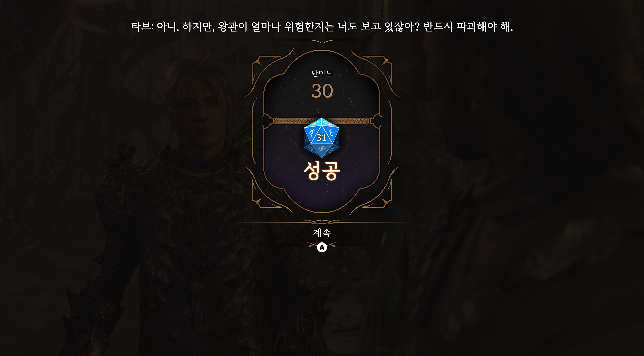Click the chevron ornament below the subtitle
The image size is (644, 356).
[322, 41]
